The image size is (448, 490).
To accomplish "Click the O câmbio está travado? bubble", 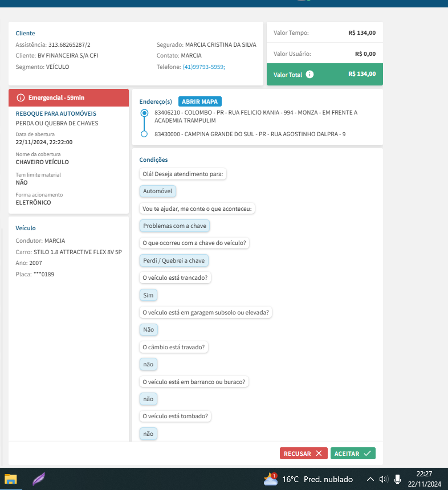I will [x=173, y=347].
